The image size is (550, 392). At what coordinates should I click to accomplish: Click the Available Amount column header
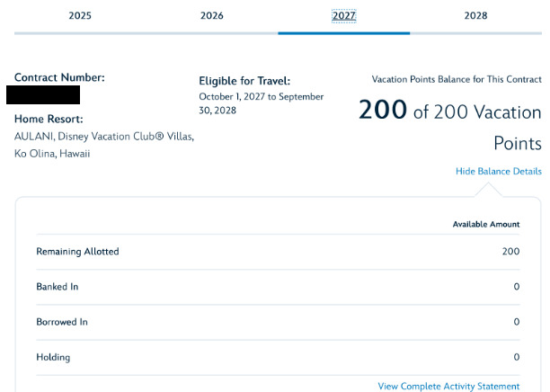(485, 224)
